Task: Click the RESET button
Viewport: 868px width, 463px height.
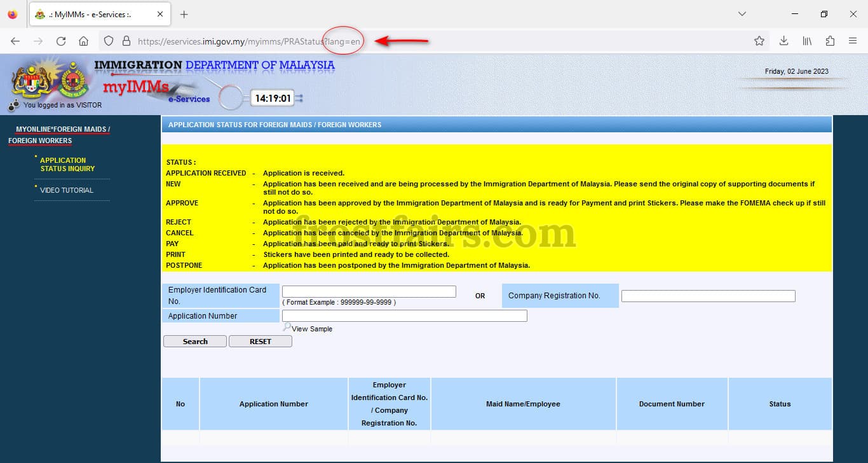Action: tap(261, 342)
